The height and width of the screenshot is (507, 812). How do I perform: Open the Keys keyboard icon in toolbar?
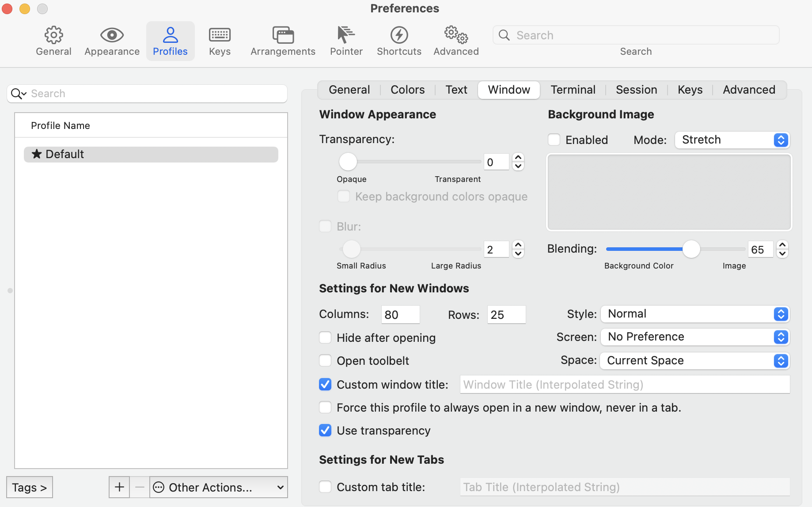pyautogui.click(x=220, y=35)
